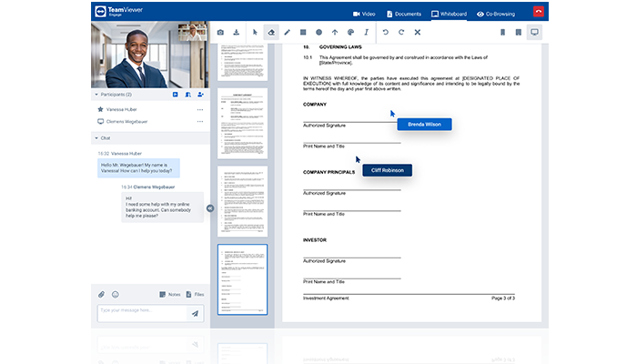Open the Files panel
The image size is (637, 364).
coord(195,295)
